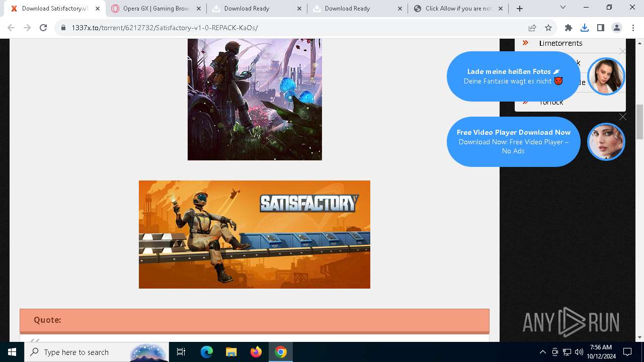
Task: Switch to the Click Allow tab
Action: click(x=457, y=8)
